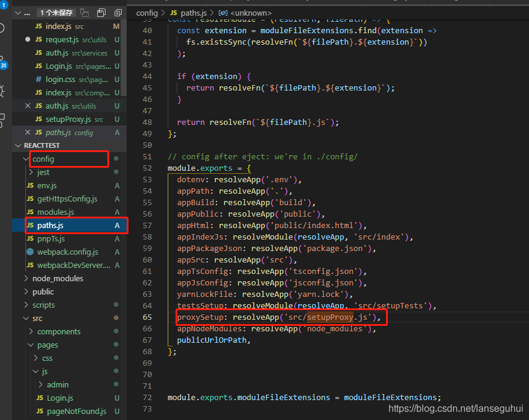The height and width of the screenshot is (420, 529).
Task: Click the Toggle Vertical Group Layout icon
Action: 85,12
